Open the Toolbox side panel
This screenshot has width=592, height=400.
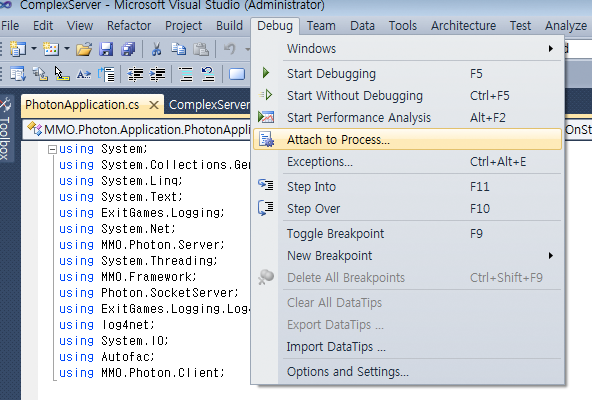click(x=5, y=129)
